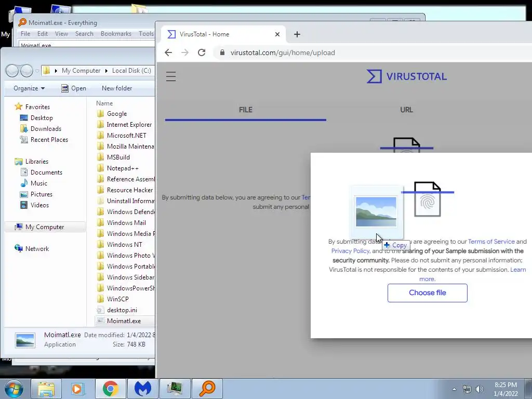
Task: Switch to the FILE tab
Action: 246,110
